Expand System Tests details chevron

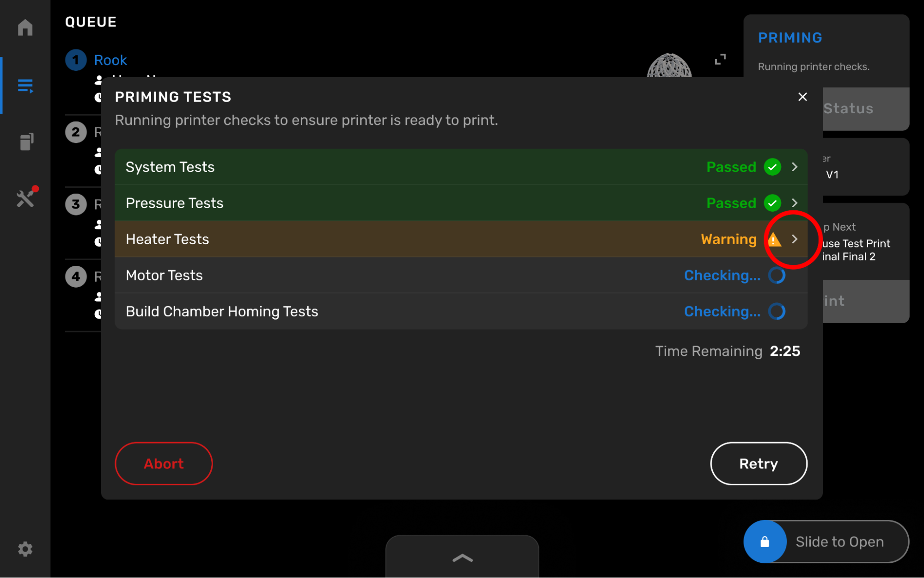(x=795, y=167)
